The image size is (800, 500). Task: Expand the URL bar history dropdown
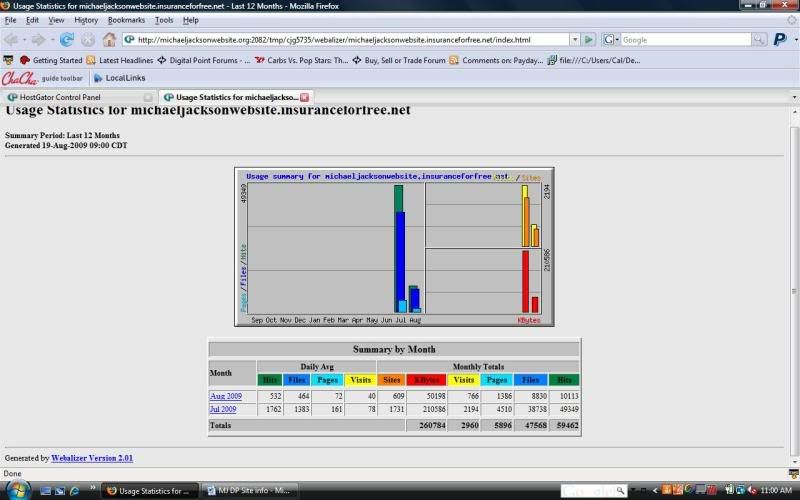coord(575,39)
